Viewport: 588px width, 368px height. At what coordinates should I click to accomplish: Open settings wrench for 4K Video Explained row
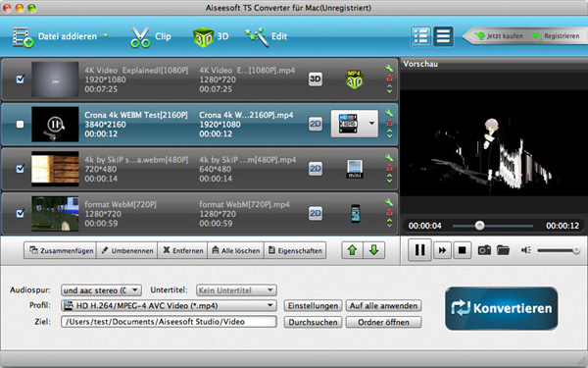[389, 69]
